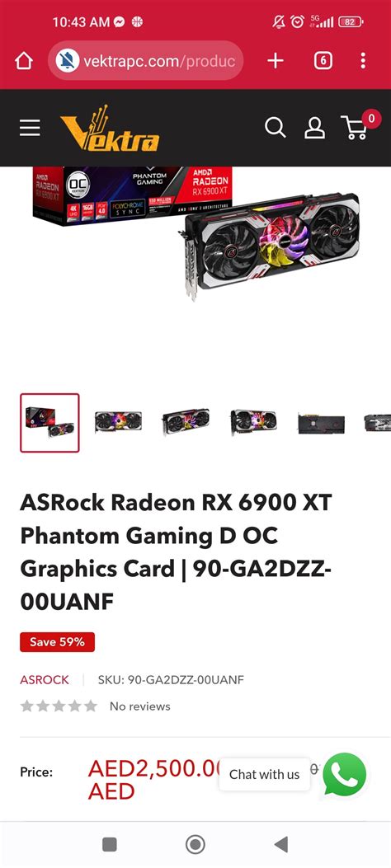Viewport: 391px width, 868px height.
Task: Show the open tabs counter
Action: tap(323, 60)
